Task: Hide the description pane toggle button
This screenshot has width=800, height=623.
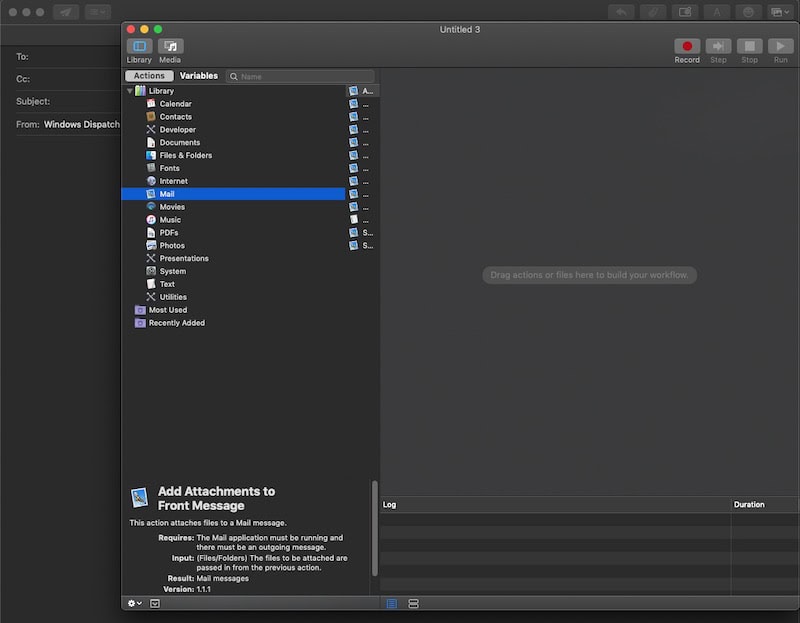Action: (x=155, y=604)
